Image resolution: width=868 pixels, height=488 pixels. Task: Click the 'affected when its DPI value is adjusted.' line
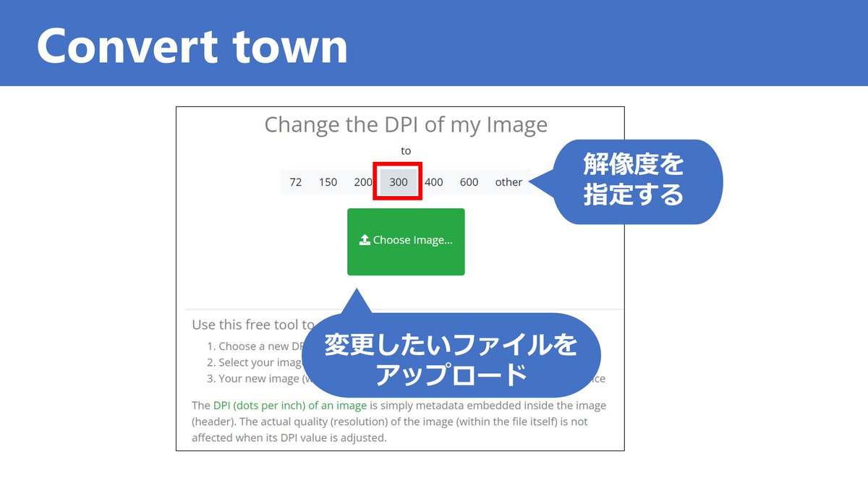coord(289,437)
